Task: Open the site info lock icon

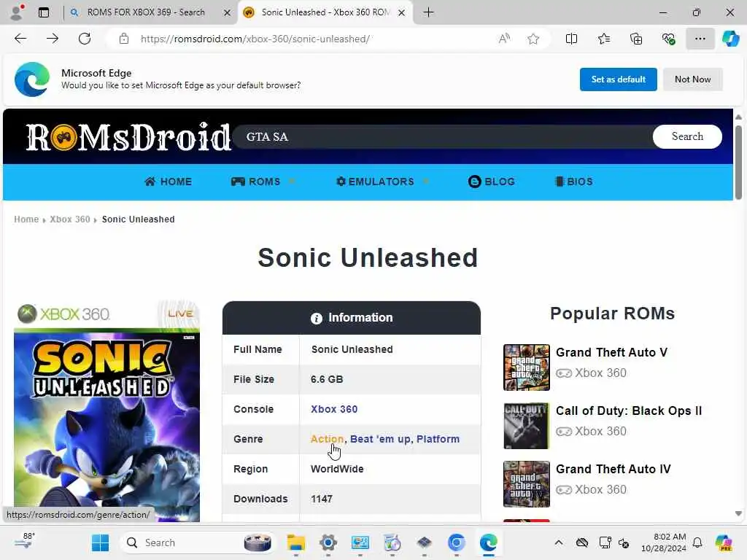Action: [124, 39]
